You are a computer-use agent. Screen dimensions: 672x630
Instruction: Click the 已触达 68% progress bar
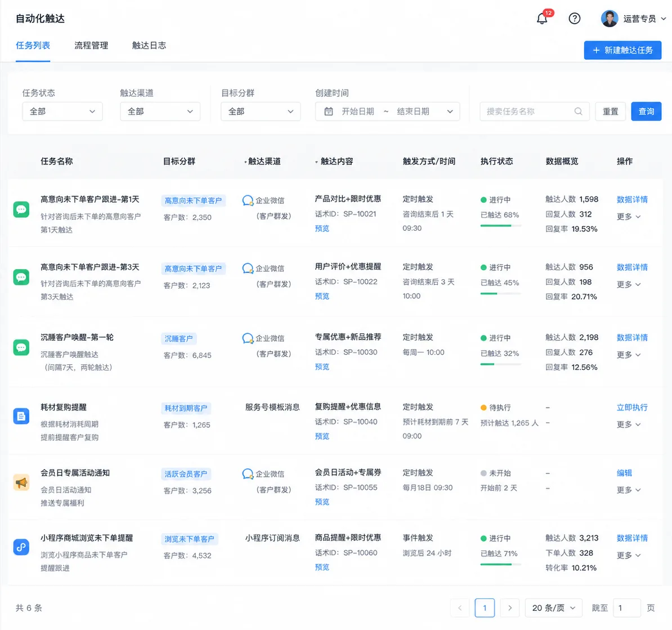coord(500,226)
